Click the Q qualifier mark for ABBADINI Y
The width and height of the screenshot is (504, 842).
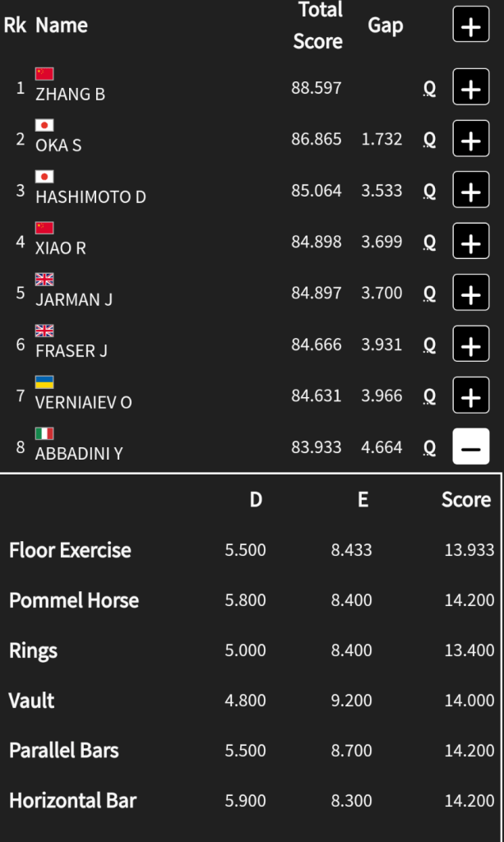click(429, 448)
